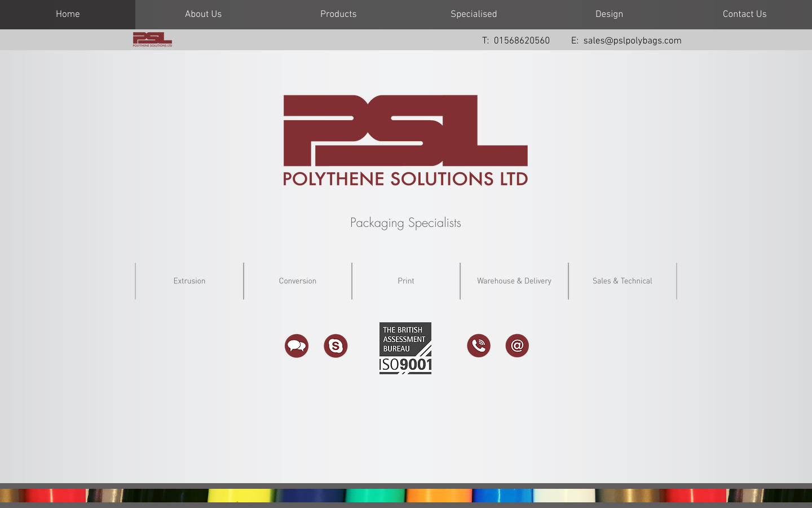Select the Extrusion category
812x508 pixels.
189,281
